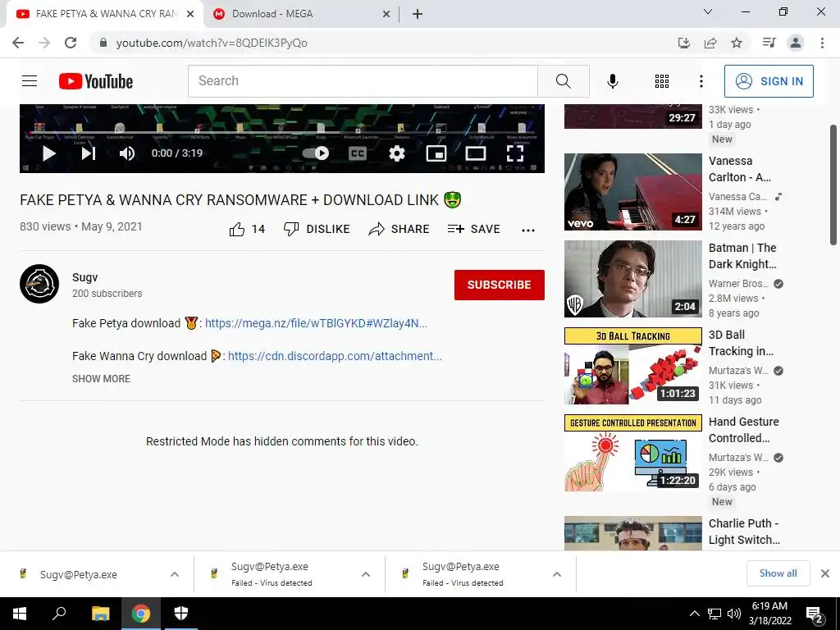Open taskbar search magnifier
This screenshot has height=630, width=840.
tap(59, 614)
